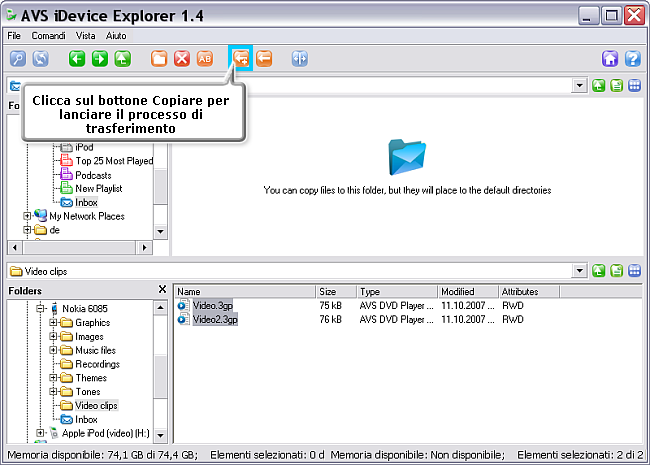Expand Apple iPod (video) node
The height and width of the screenshot is (465, 650).
(x=40, y=433)
